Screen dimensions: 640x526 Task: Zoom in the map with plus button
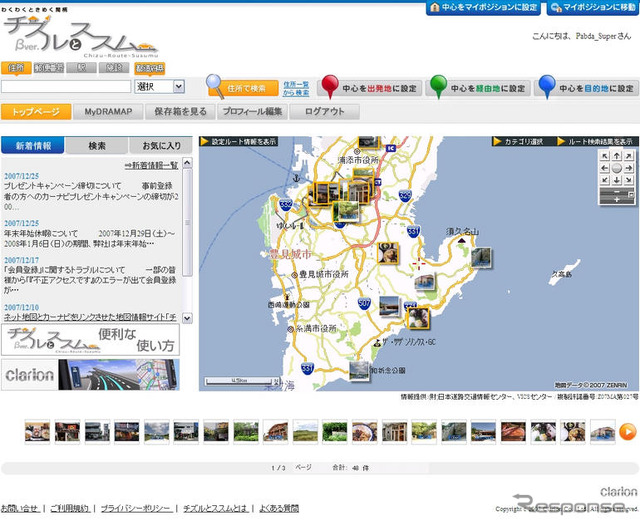point(617,200)
